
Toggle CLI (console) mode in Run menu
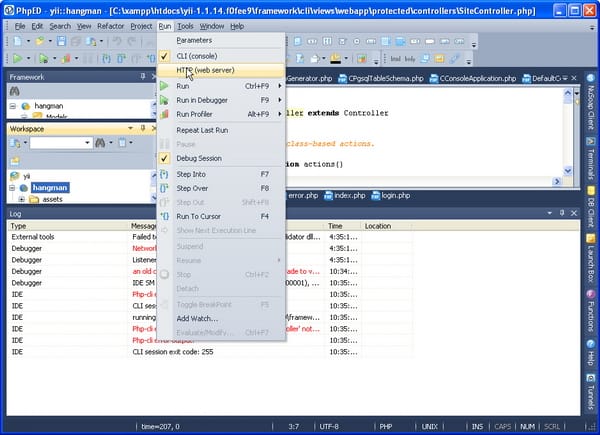tap(221, 56)
